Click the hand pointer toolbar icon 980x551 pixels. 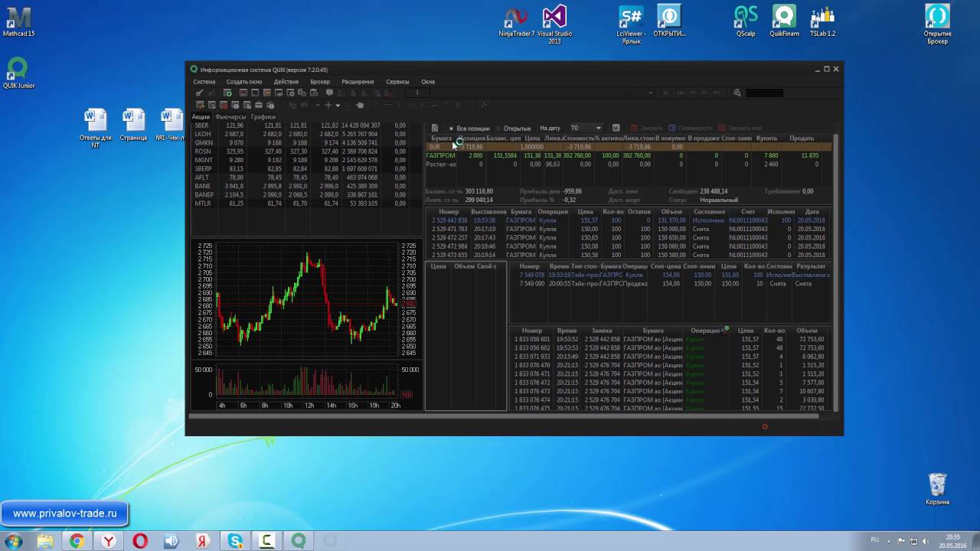361,105
